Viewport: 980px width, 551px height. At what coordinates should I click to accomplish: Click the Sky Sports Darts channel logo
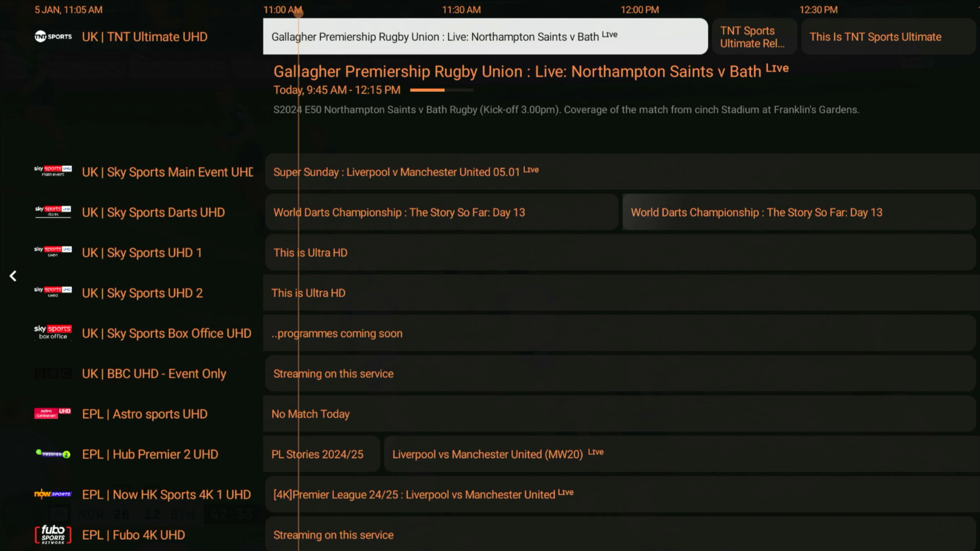[53, 212]
